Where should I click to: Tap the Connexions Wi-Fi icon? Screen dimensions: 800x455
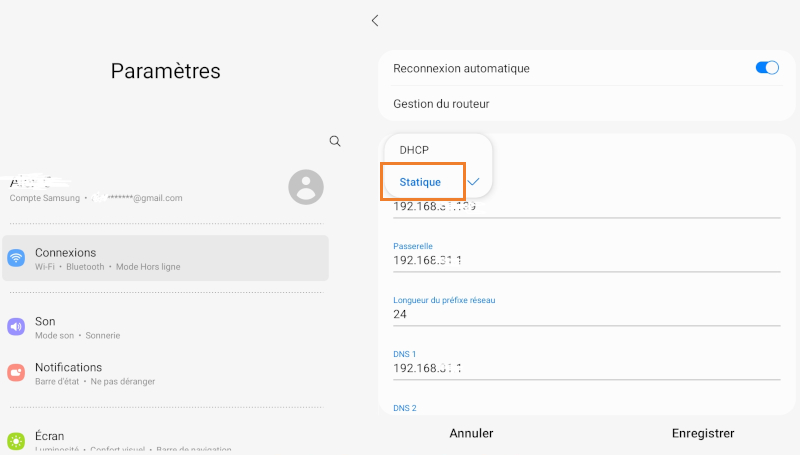[x=16, y=258]
